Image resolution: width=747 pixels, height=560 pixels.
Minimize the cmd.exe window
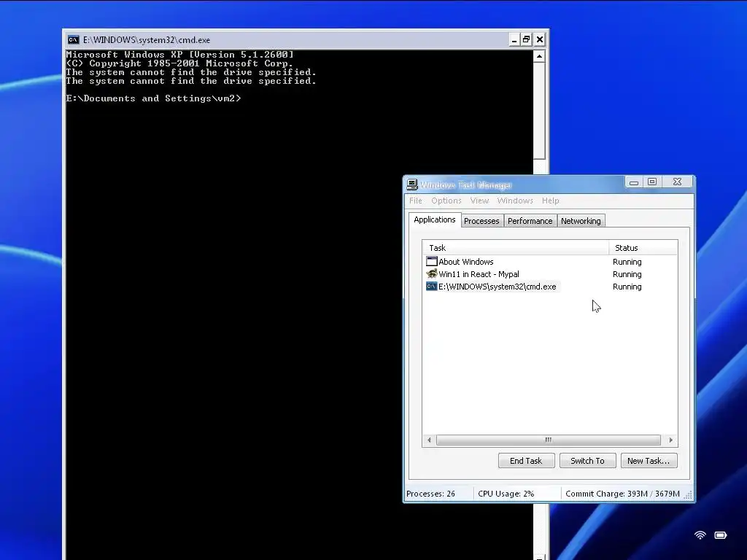coord(514,39)
